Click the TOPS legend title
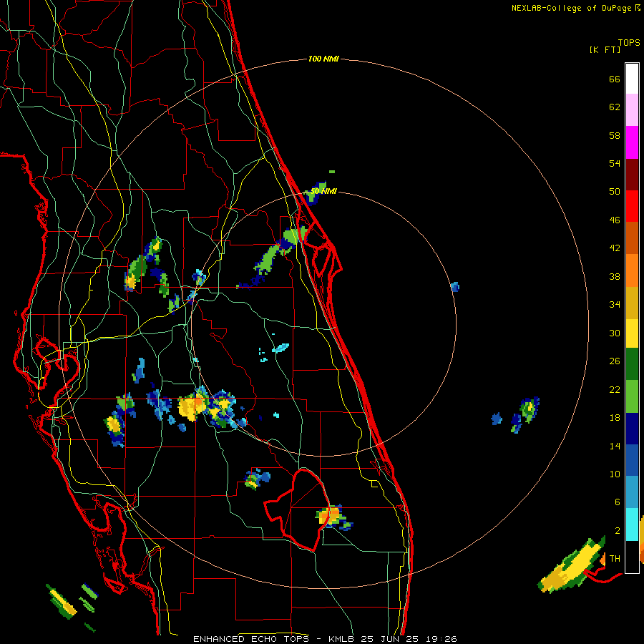 point(629,43)
